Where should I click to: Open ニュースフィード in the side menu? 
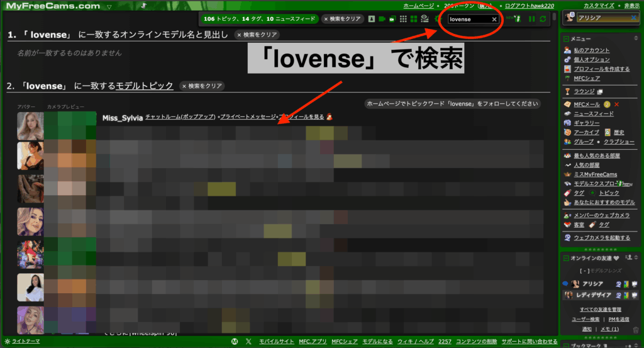[594, 114]
